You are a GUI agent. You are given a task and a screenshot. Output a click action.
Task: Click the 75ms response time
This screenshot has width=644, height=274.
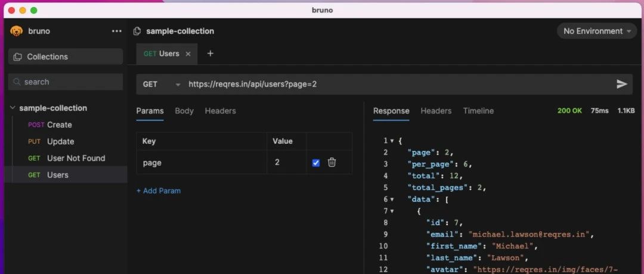[600, 110]
